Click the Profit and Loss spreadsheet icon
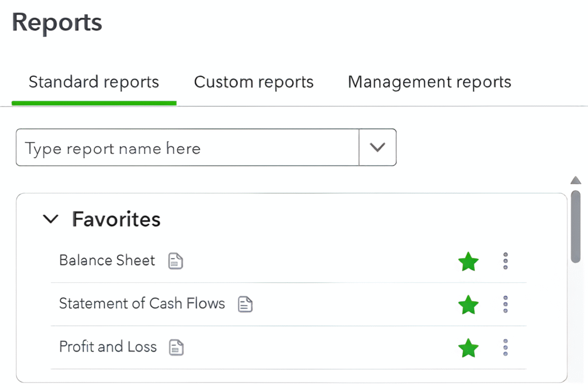Screen dimensions: 588x390 176,347
